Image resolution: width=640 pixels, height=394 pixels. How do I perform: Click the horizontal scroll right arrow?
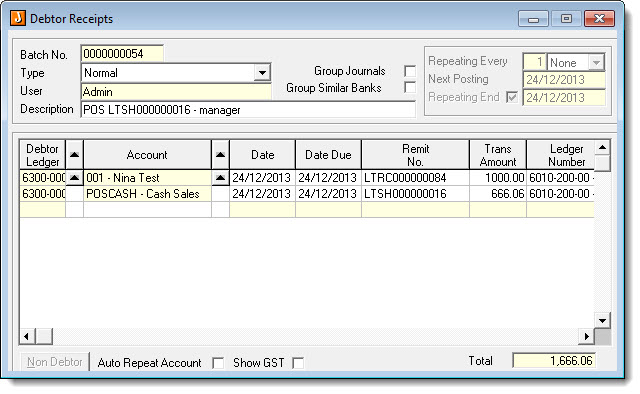587,336
